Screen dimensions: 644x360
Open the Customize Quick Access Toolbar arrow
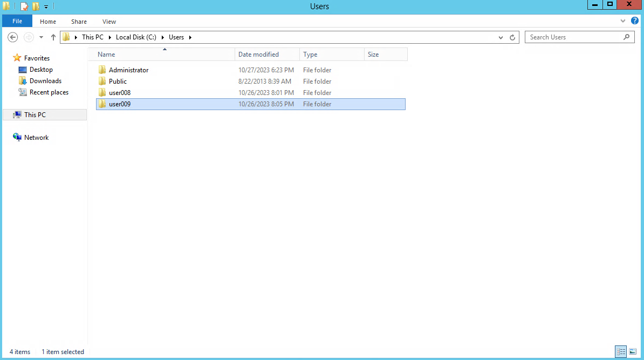click(46, 6)
